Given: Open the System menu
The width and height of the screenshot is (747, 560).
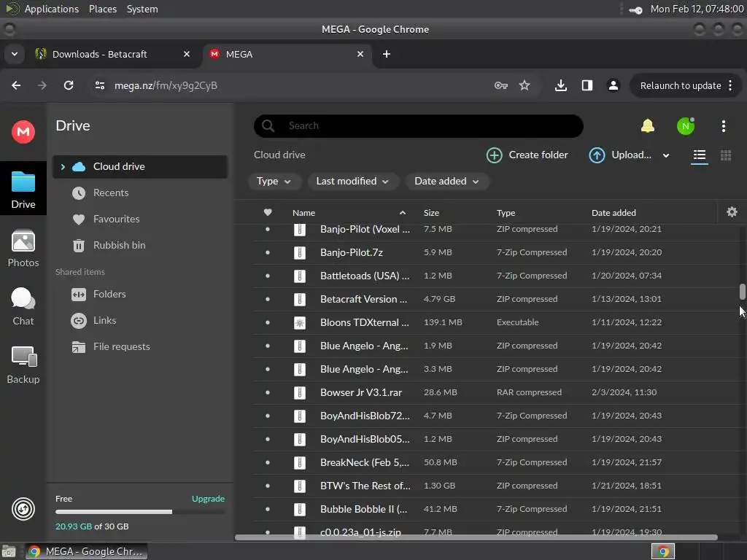Looking at the screenshot, I should (x=142, y=9).
